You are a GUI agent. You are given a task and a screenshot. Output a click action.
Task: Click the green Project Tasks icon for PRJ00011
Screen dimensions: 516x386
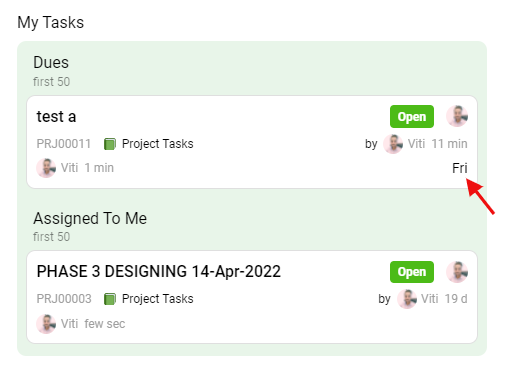tap(110, 144)
